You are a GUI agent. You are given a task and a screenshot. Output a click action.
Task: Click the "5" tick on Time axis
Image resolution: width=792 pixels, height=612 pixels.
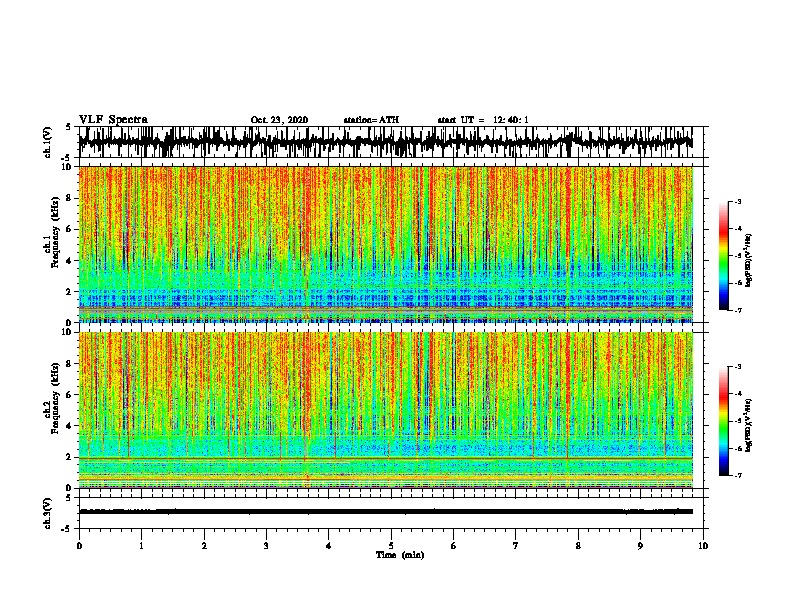[391, 546]
